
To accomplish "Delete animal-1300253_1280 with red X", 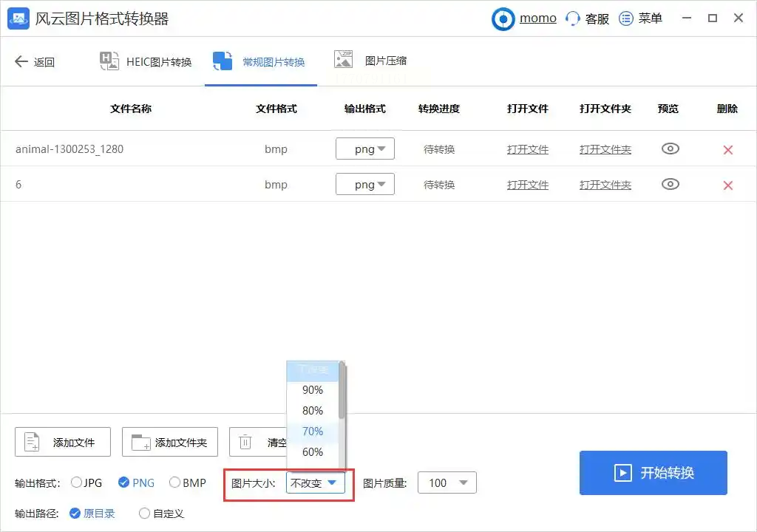I will pos(728,150).
